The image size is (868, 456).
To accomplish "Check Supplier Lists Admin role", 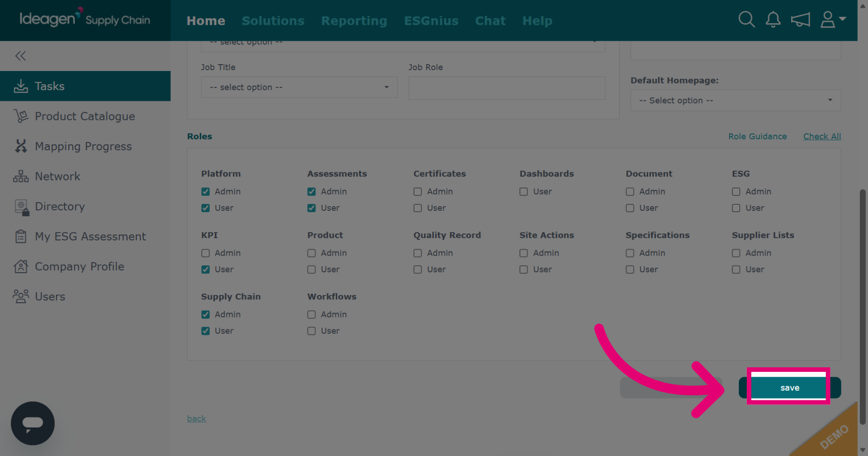I will click(736, 253).
